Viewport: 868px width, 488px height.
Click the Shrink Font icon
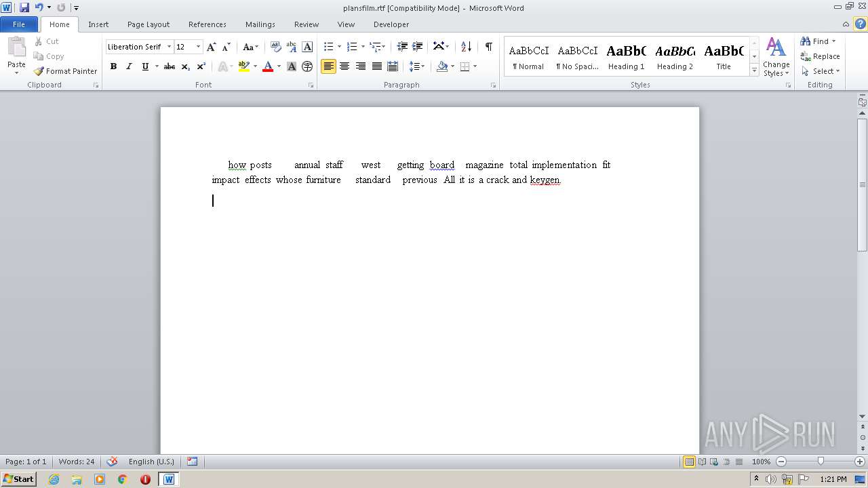click(226, 47)
